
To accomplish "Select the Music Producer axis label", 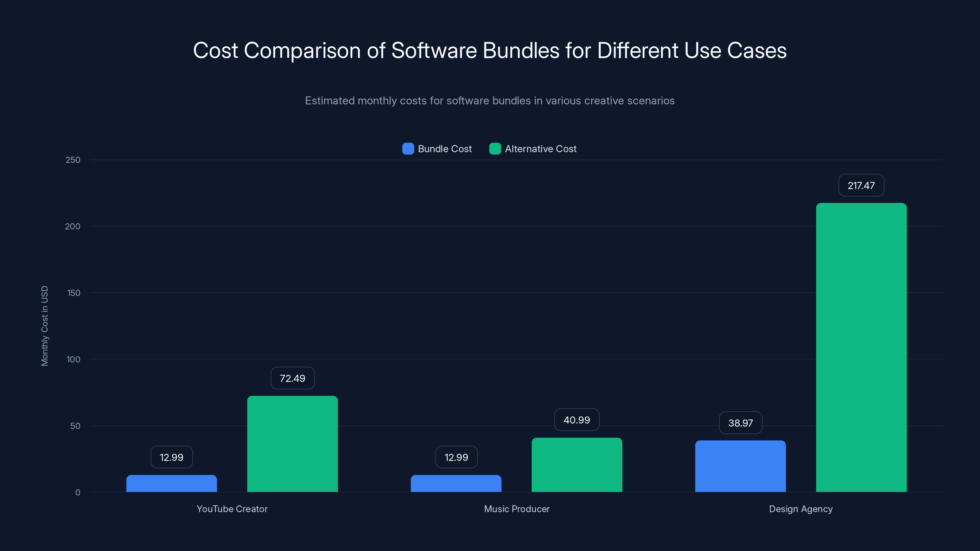I will point(517,509).
